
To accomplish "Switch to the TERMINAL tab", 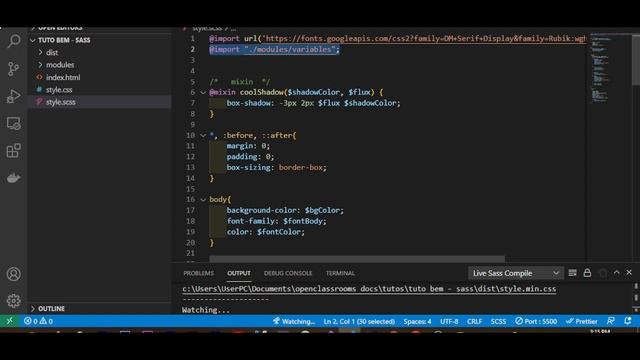I will pos(340,273).
